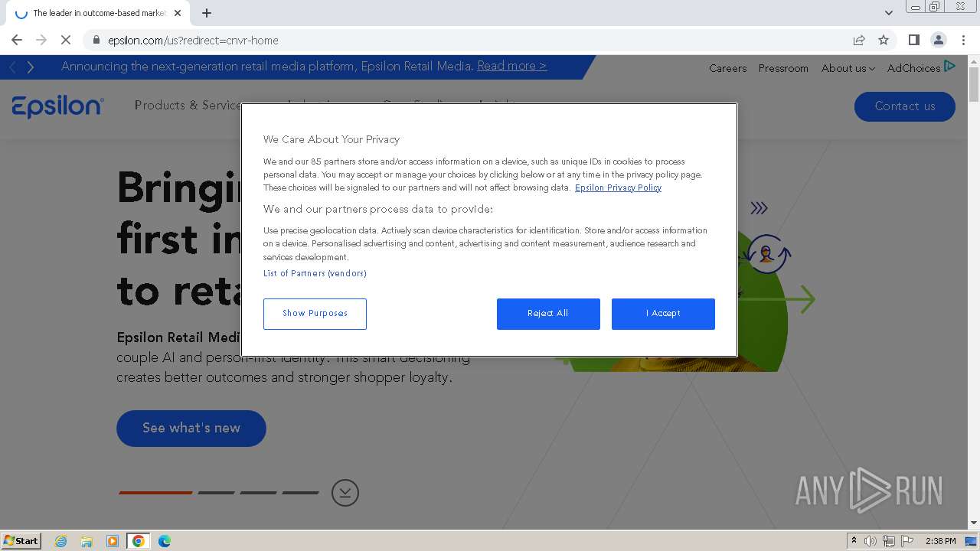Open the Careers link
The image size is (980, 551).
[x=727, y=68]
